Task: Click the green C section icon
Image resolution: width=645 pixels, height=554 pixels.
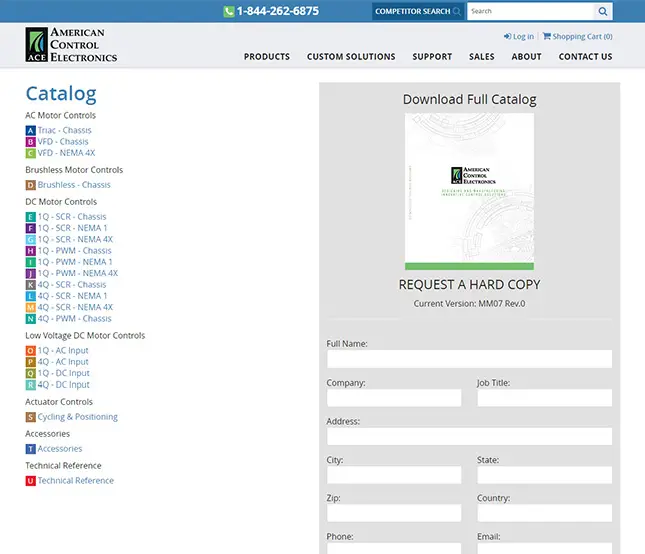Action: pos(30,153)
